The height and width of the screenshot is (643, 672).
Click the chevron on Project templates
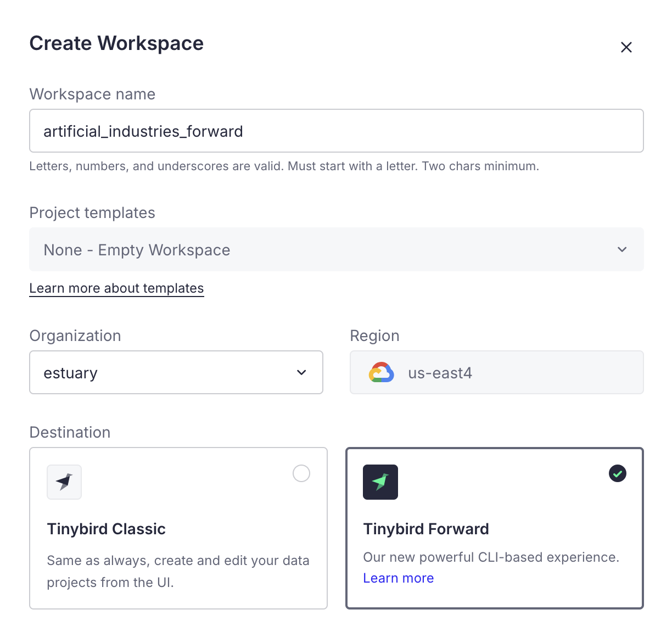pos(622,249)
